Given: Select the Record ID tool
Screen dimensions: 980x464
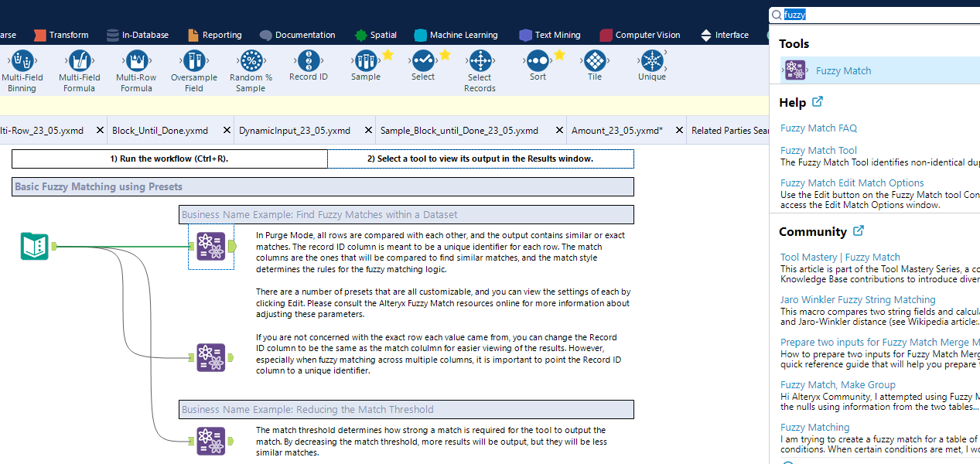Looking at the screenshot, I should [308, 62].
